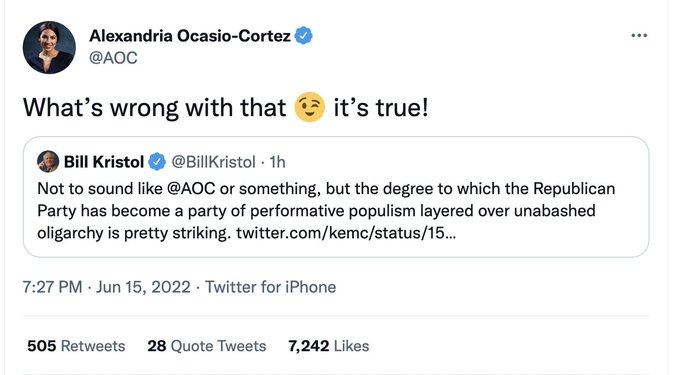Screen dimensions: 680x375
Task: Click the 7:27 PM · Jun 15, 2022 timestamp
Action: 107,287
